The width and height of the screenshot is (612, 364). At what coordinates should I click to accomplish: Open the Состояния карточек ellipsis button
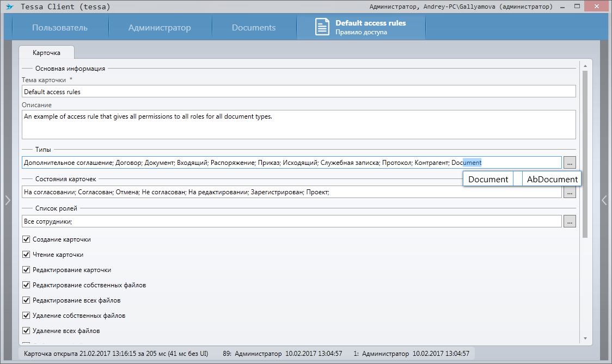569,192
